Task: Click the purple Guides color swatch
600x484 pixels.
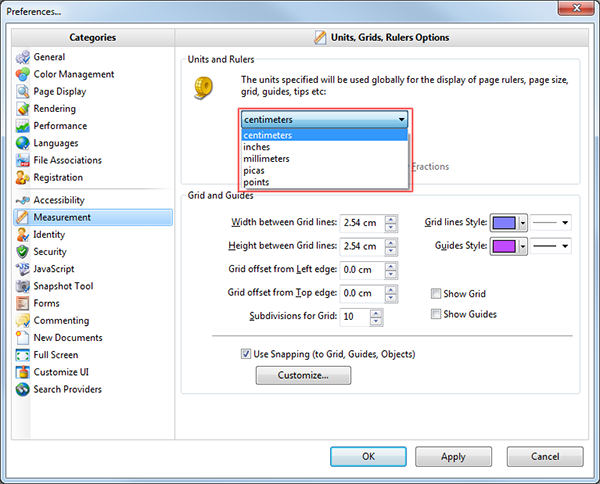Action: click(504, 246)
